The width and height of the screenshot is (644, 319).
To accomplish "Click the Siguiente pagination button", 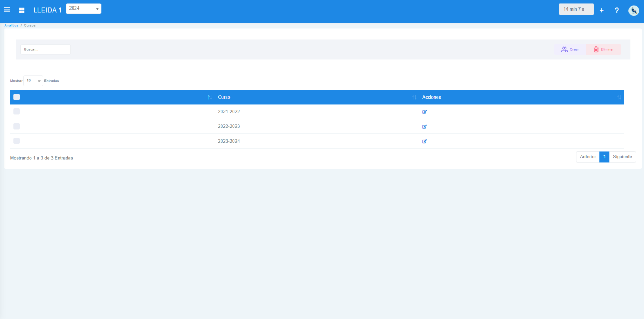I will [622, 157].
